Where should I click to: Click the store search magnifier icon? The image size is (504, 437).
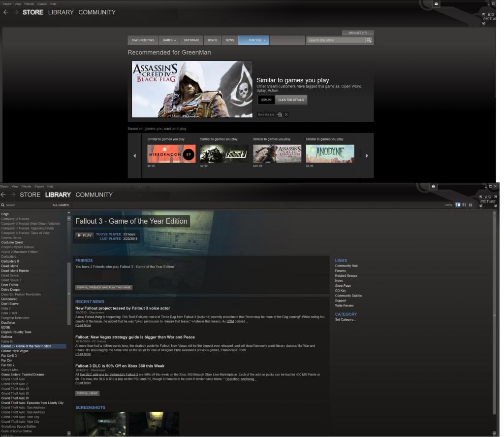click(x=369, y=40)
